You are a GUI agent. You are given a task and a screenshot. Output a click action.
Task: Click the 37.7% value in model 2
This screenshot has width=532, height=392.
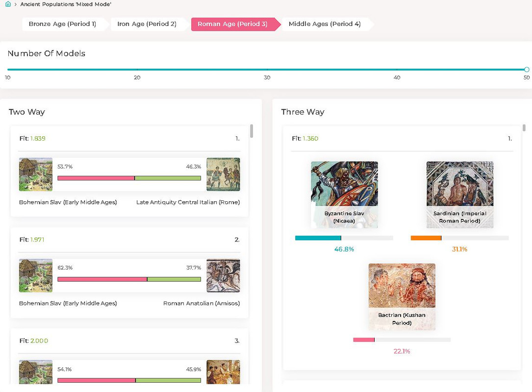pos(194,268)
